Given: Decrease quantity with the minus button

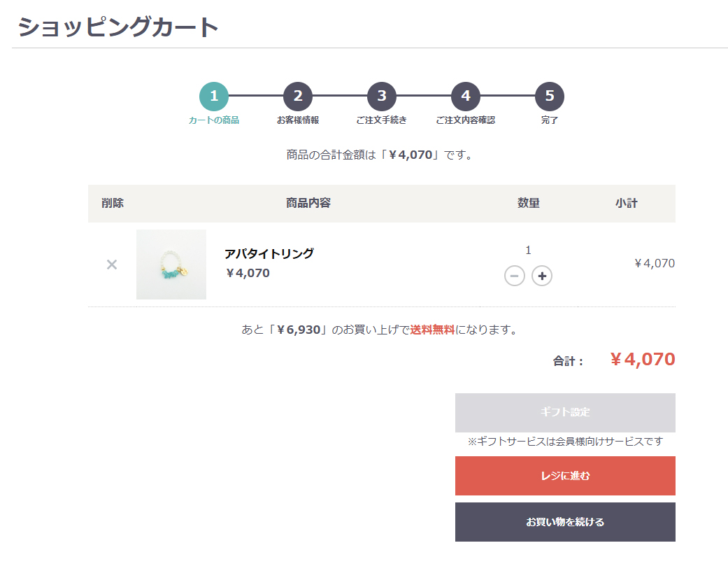Looking at the screenshot, I should click(x=515, y=276).
